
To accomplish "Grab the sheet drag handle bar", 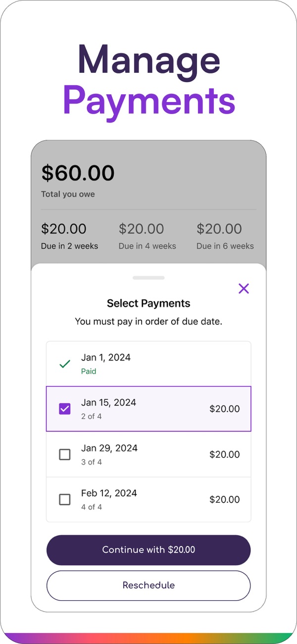I will [x=148, y=278].
